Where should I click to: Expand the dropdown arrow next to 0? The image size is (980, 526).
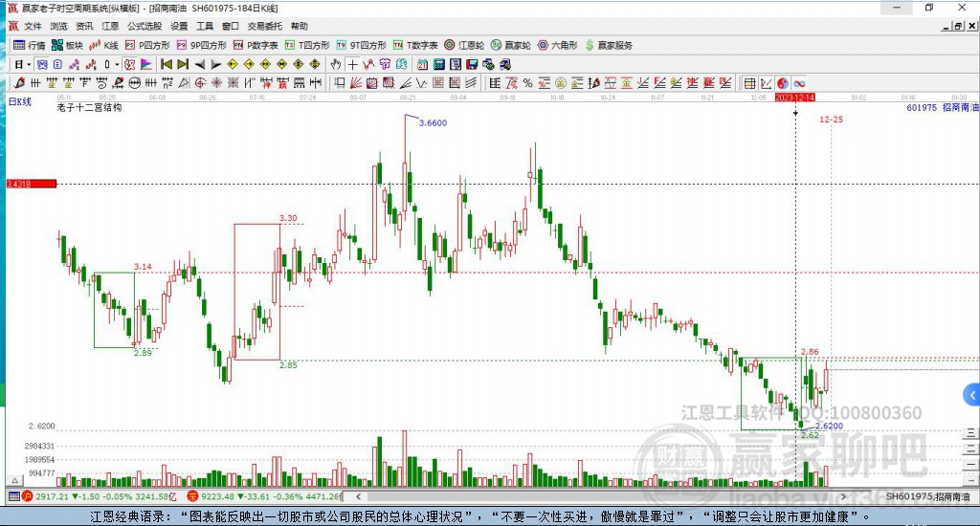tap(116, 64)
